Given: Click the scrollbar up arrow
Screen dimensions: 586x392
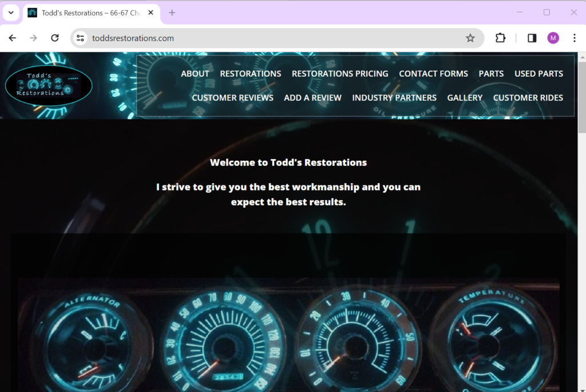Looking at the screenshot, I should pos(582,57).
